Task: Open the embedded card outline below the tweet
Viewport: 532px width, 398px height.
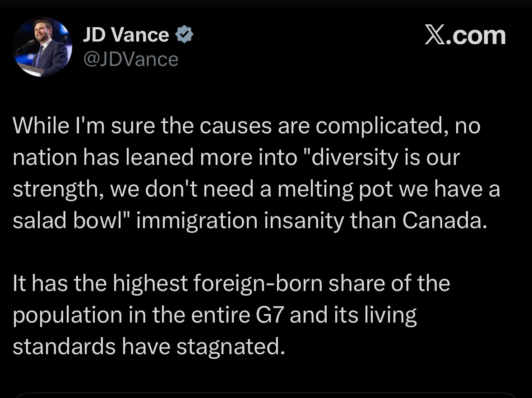Action: click(x=266, y=395)
